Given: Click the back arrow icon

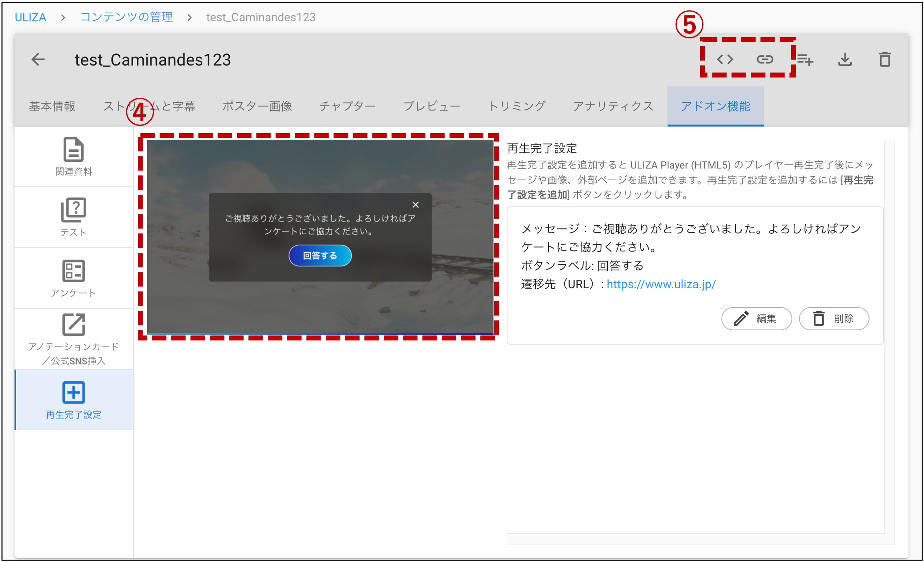Looking at the screenshot, I should click(x=38, y=59).
